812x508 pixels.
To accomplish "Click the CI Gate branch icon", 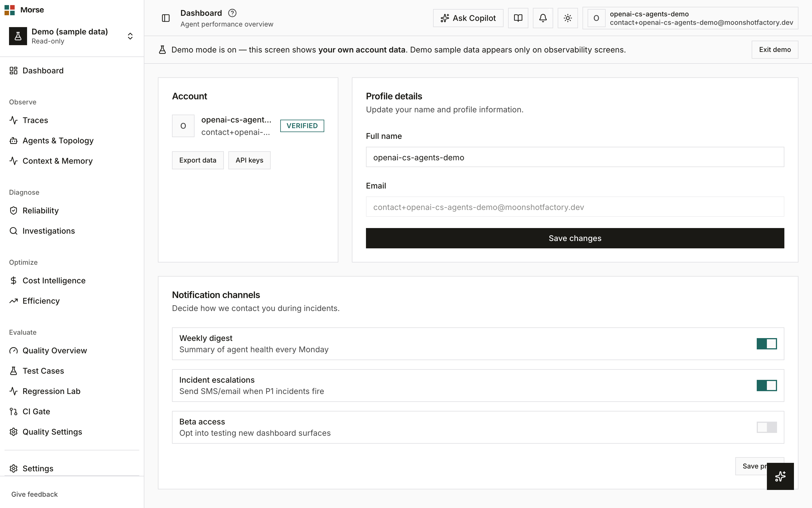I will [14, 411].
